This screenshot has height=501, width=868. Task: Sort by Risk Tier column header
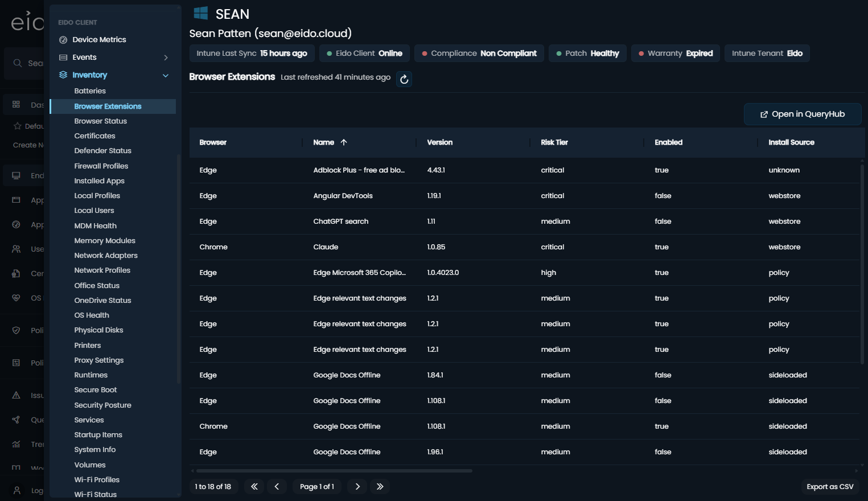(554, 142)
